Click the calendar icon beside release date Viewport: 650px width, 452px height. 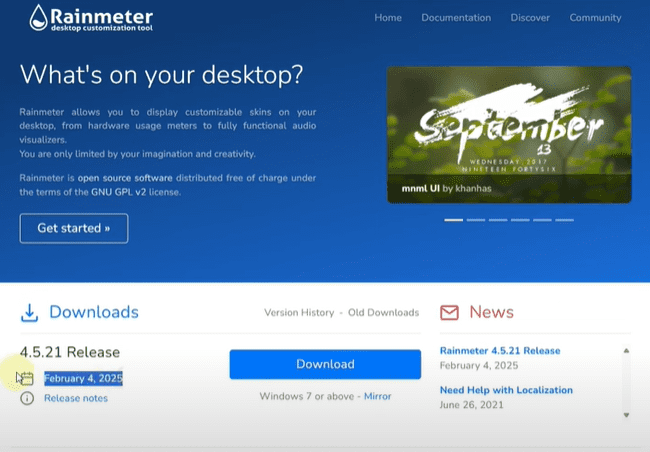tap(27, 378)
